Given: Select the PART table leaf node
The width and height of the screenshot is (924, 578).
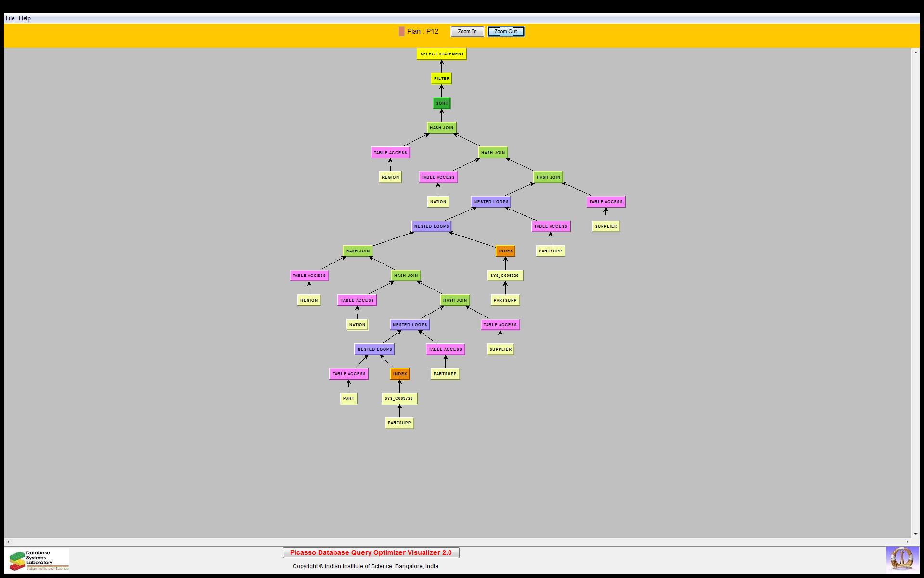Looking at the screenshot, I should pos(348,398).
